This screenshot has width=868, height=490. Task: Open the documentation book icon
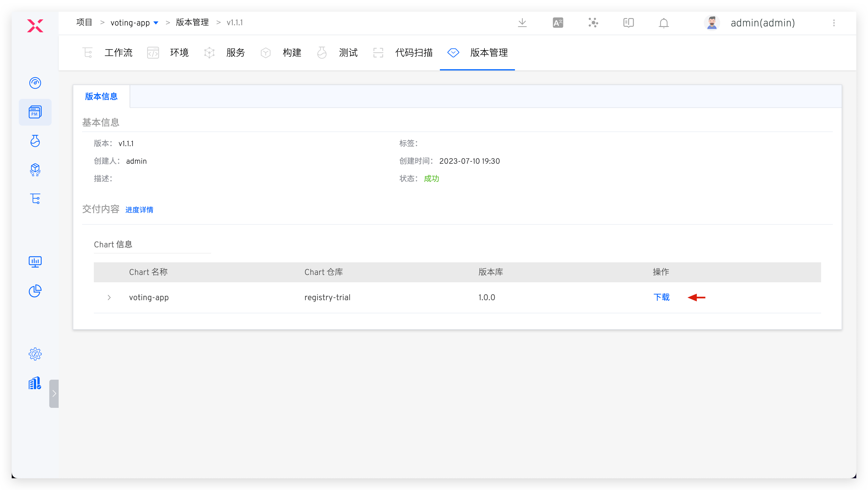(628, 23)
